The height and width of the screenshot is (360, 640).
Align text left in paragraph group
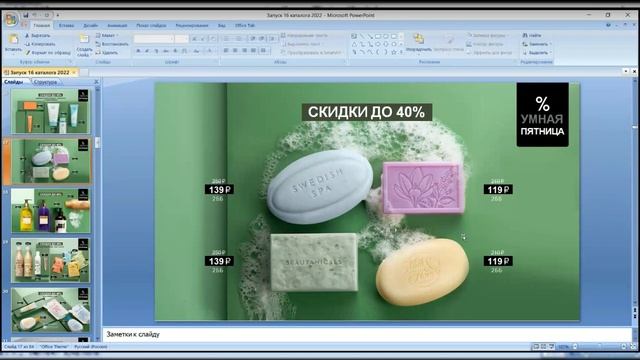226,51
